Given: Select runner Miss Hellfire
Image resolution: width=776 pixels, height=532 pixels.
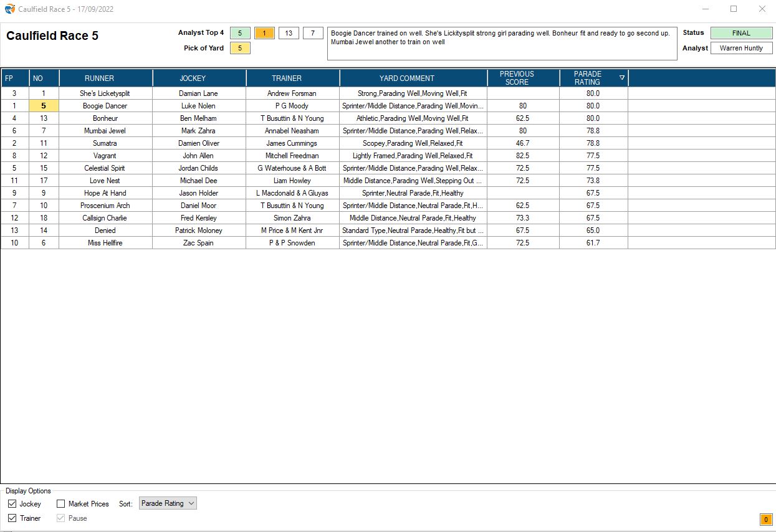Looking at the screenshot, I should coord(105,243).
